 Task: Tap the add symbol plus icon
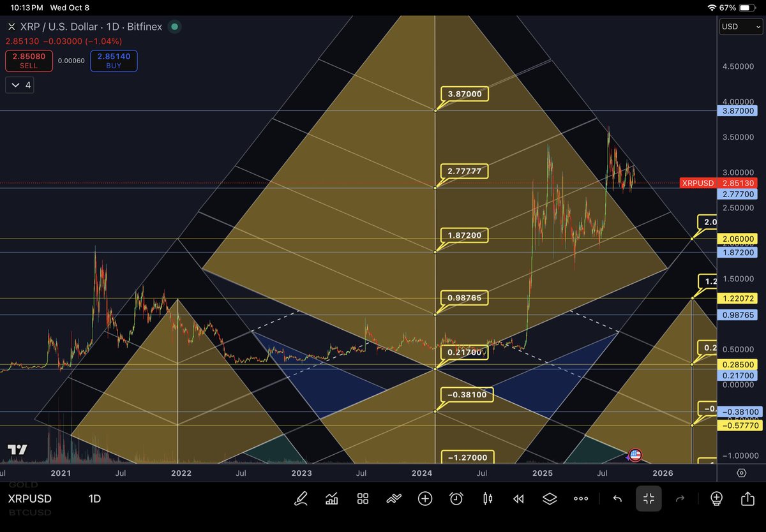tap(425, 499)
